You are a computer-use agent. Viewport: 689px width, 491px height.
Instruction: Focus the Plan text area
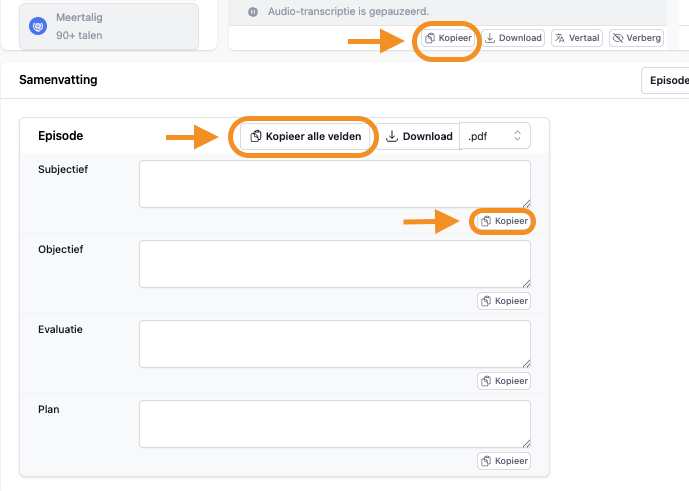tap(334, 424)
